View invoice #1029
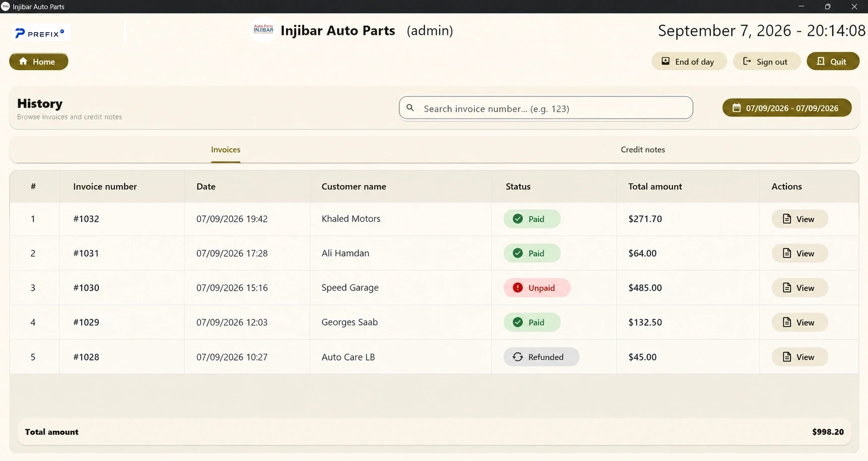This screenshot has height=461, width=868. [799, 322]
